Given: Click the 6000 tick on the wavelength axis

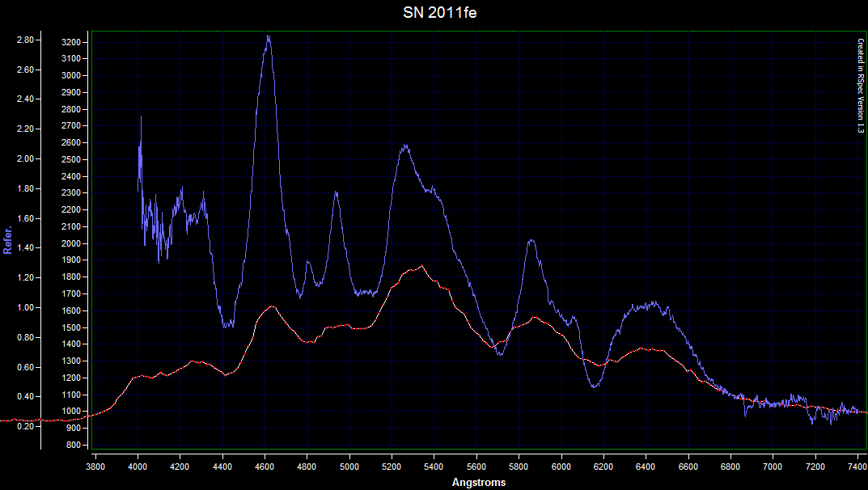Looking at the screenshot, I should pyautogui.click(x=561, y=468).
